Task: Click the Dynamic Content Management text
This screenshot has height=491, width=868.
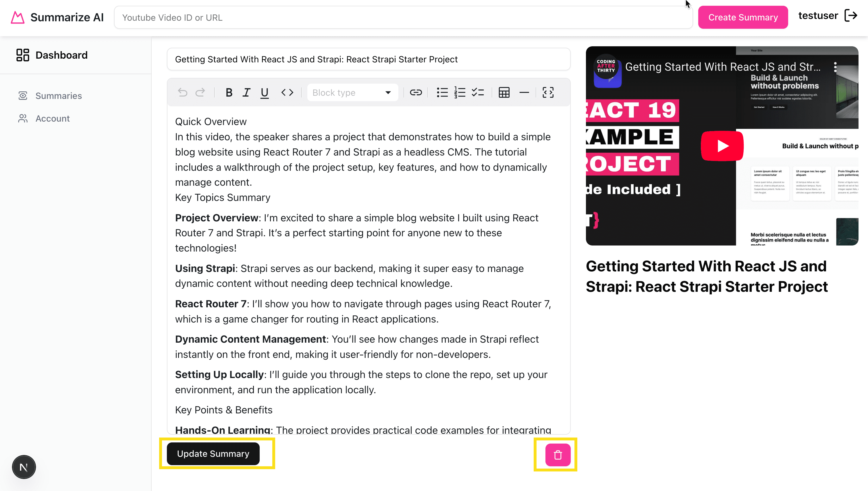Action: [x=250, y=339]
